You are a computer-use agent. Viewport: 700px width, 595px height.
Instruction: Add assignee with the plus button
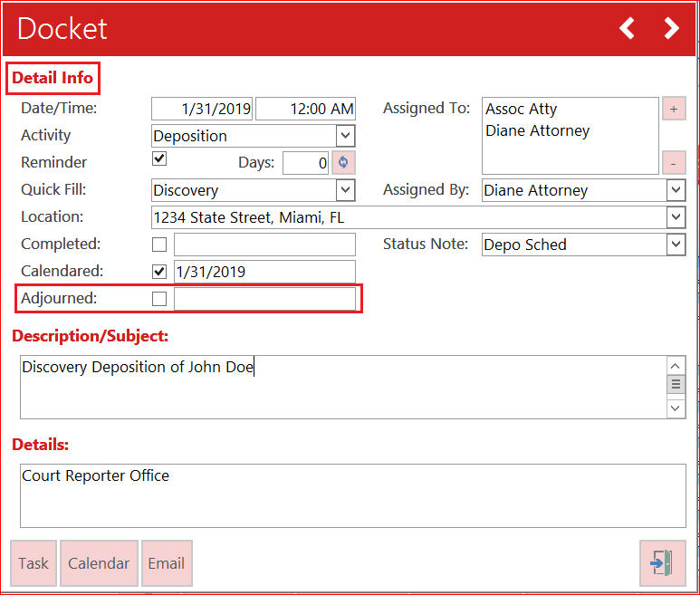[674, 109]
